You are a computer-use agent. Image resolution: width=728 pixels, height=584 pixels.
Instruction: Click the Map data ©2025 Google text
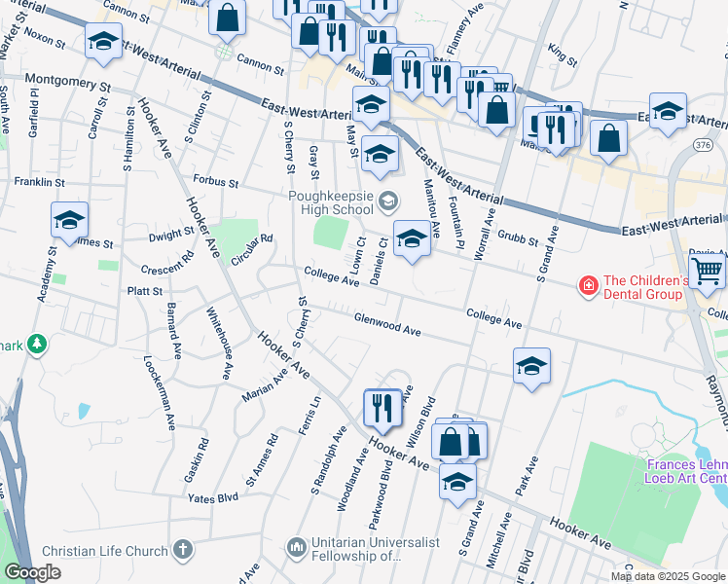tap(668, 577)
